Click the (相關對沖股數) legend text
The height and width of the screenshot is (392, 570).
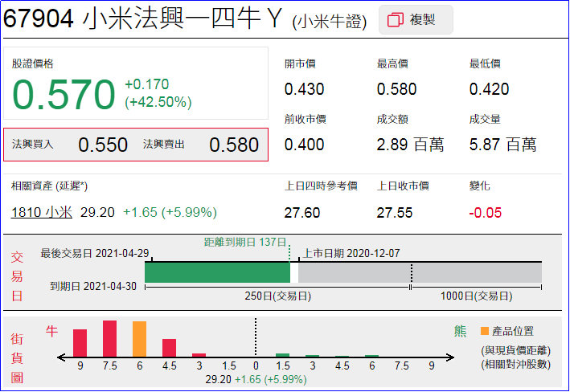pos(515,365)
